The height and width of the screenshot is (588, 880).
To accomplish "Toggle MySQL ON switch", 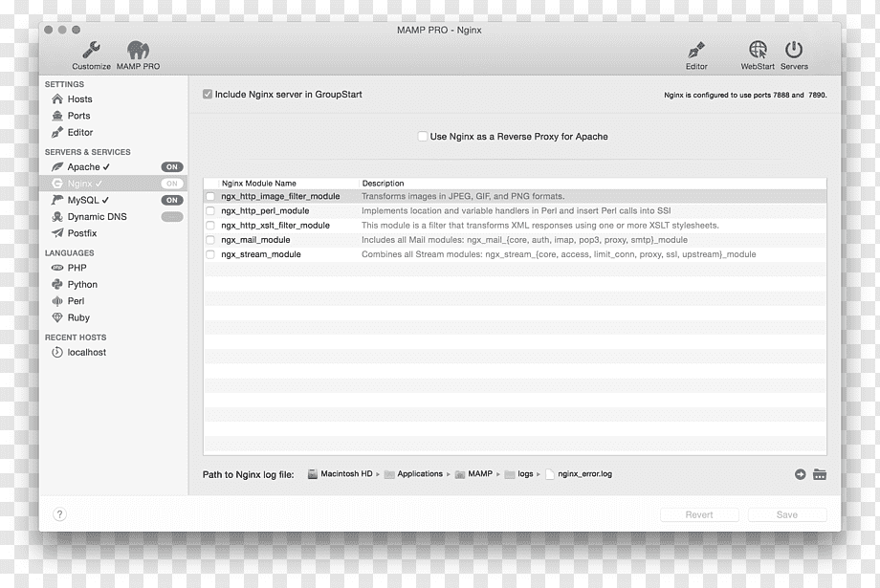I will [172, 200].
